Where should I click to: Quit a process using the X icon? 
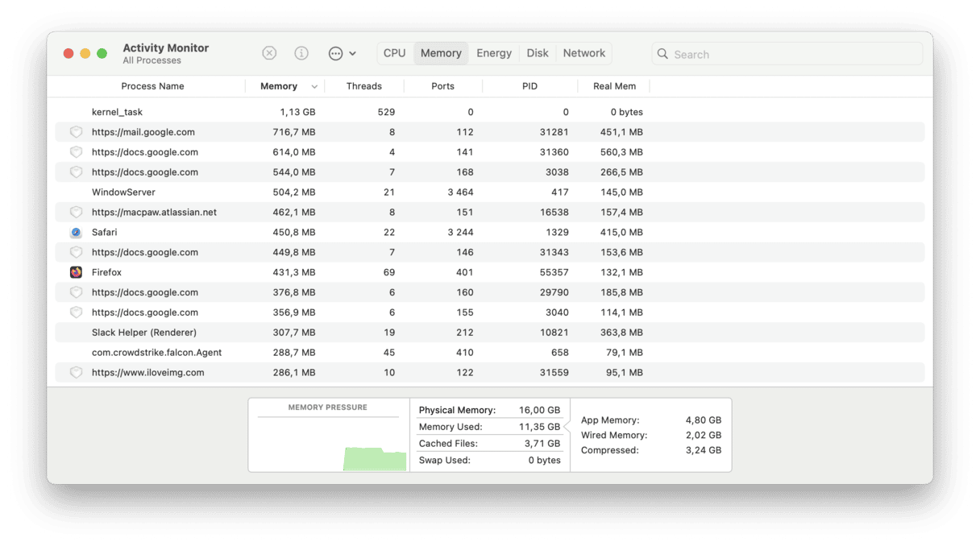269,52
